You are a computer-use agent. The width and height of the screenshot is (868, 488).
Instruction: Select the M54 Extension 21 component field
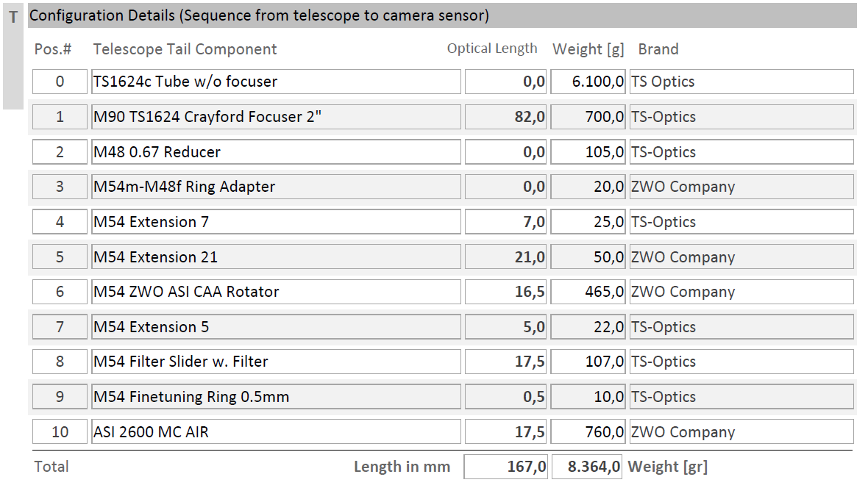pyautogui.click(x=276, y=256)
